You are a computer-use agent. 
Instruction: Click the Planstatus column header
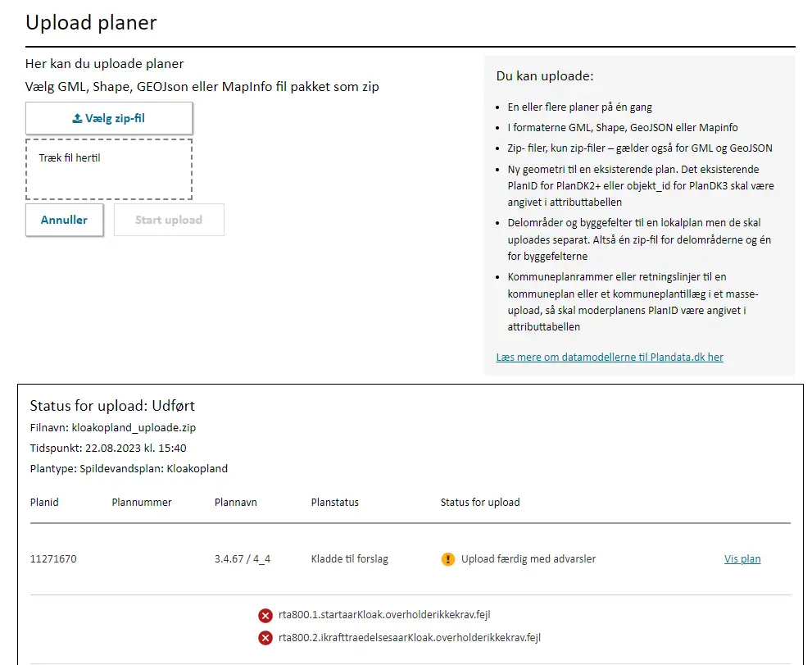[x=335, y=503]
